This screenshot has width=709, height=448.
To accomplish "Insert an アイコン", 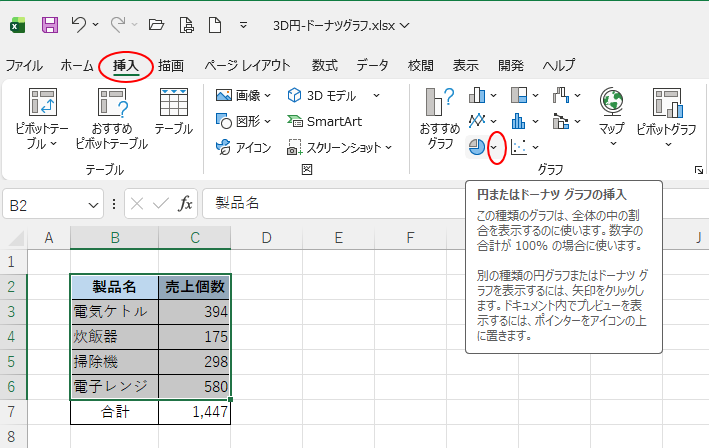I will pos(243,147).
